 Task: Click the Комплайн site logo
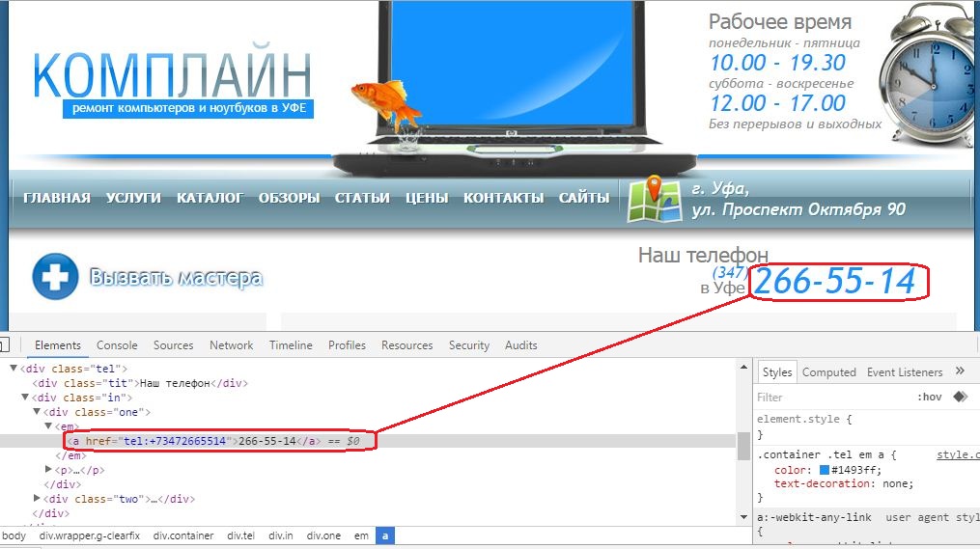click(x=173, y=84)
